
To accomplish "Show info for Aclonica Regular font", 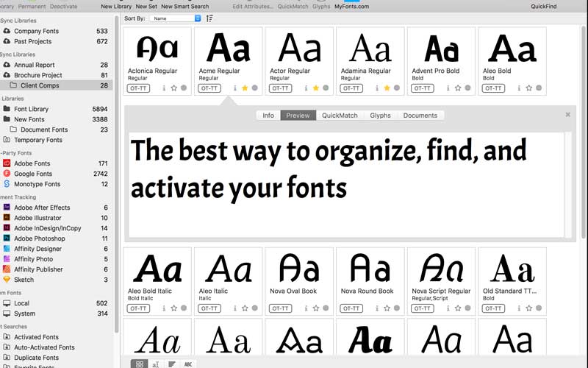I will click(164, 88).
